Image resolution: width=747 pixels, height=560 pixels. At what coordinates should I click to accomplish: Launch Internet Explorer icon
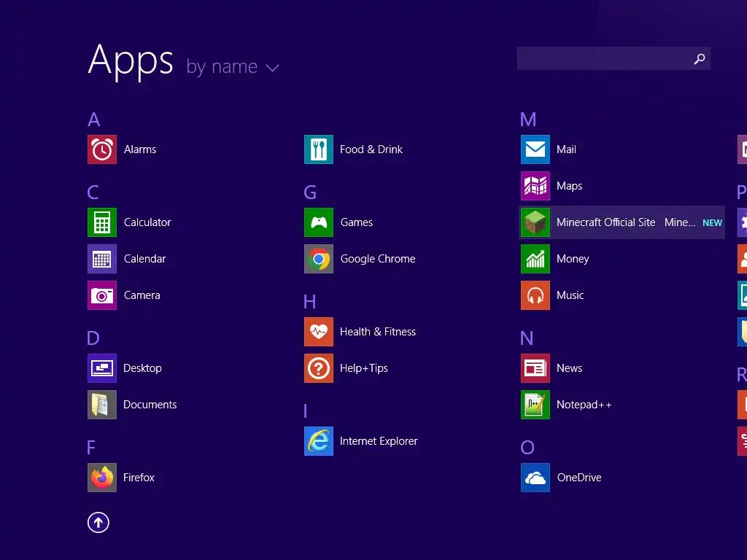pos(319,441)
